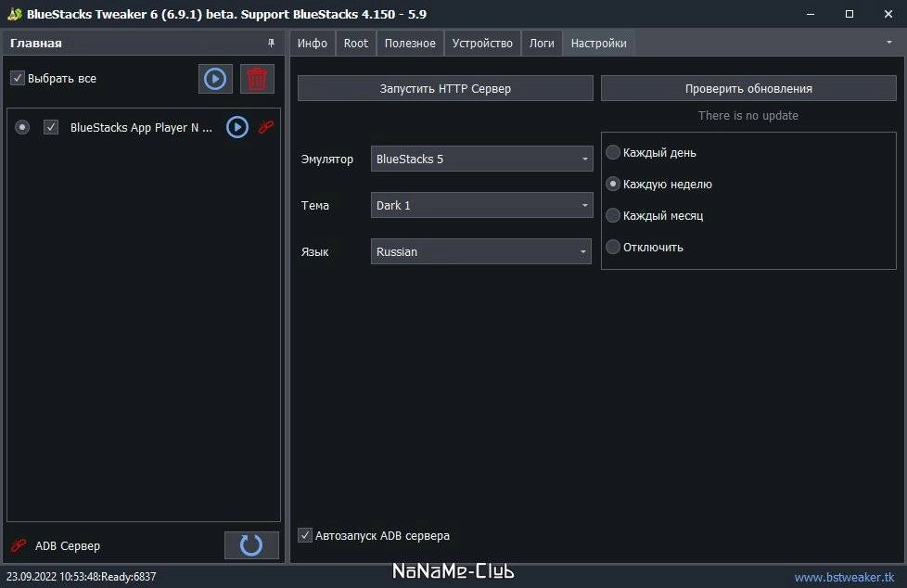
Task: Maximize the BlueStacks Tweaker window
Action: [850, 14]
